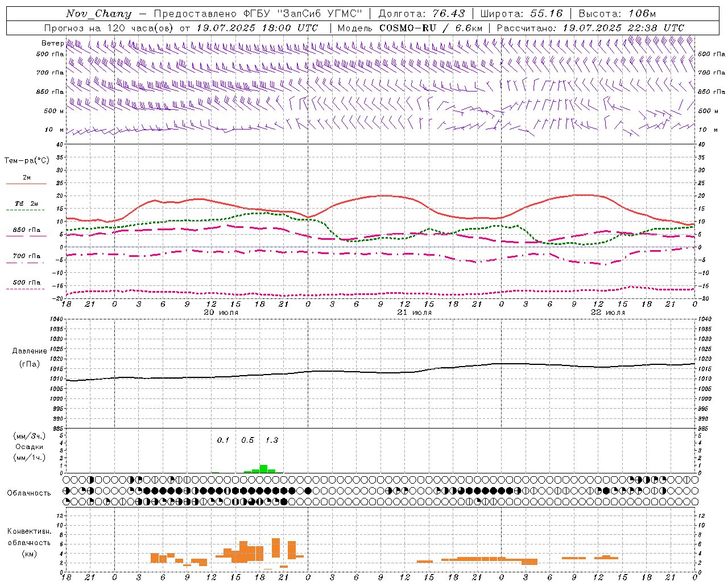Click the longitude value "Долгота: 76.43"
Image resolution: width=728 pixels, height=582 pixels.
421,14
